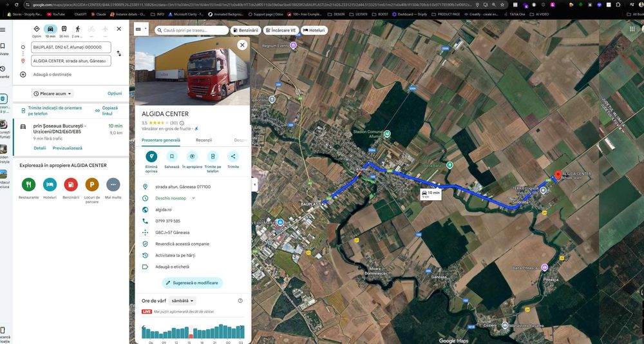Click the Sugerează o modificare button
Image resolution: width=644 pixels, height=344 pixels.
pyautogui.click(x=192, y=283)
